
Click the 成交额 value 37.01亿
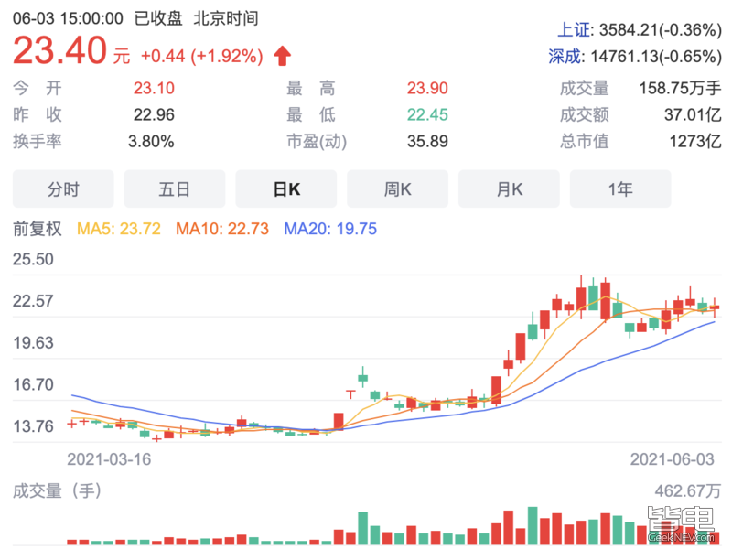point(693,114)
